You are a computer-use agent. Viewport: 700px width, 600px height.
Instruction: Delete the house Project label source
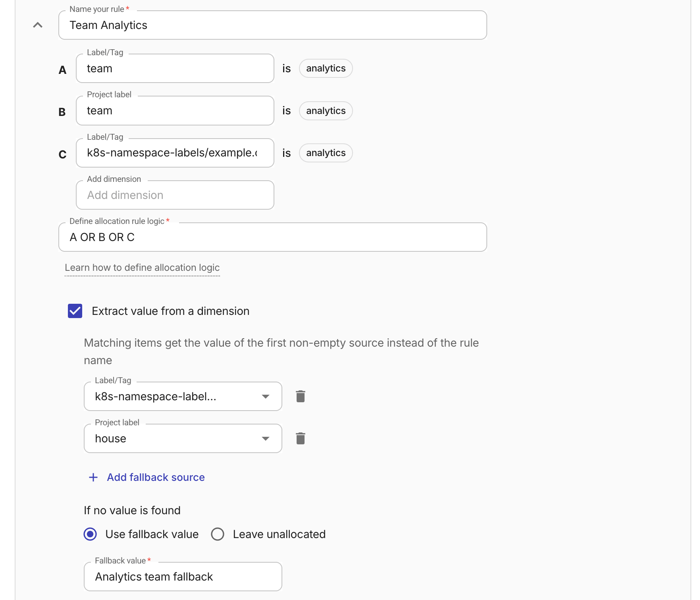pyautogui.click(x=301, y=438)
